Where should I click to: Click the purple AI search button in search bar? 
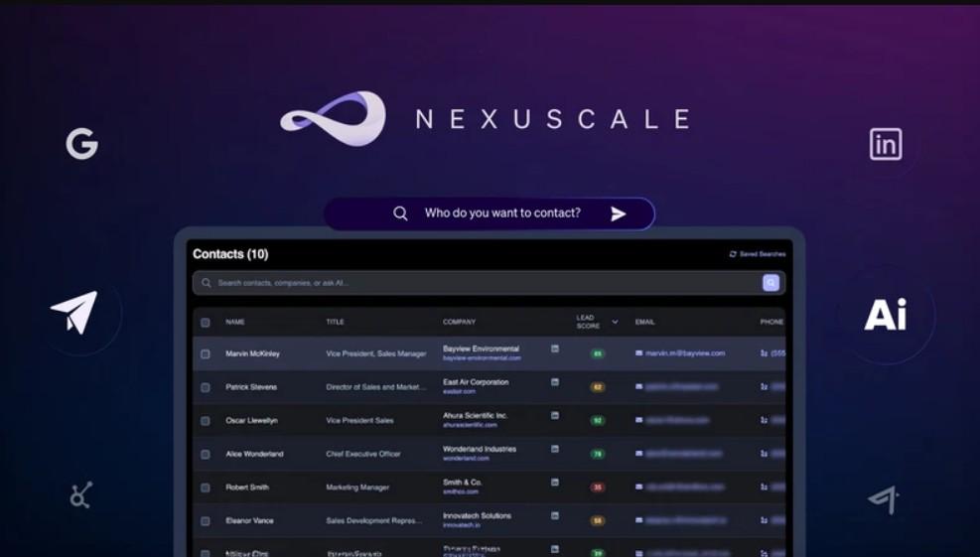click(770, 283)
